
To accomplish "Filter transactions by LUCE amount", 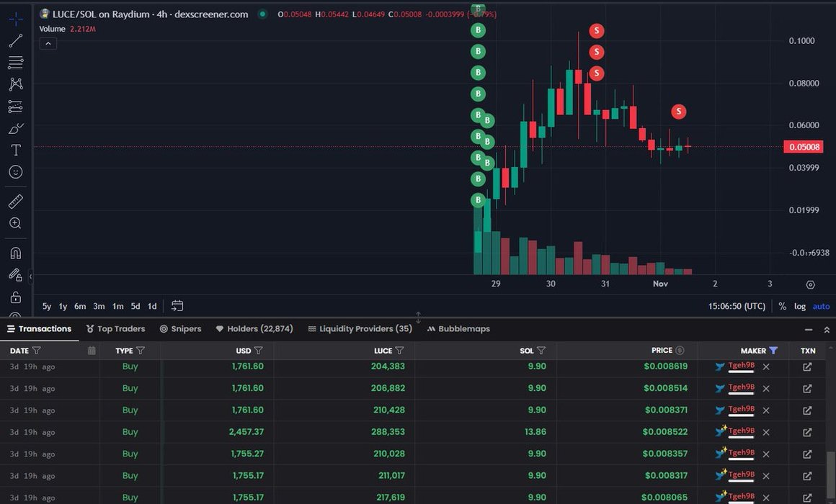I will pyautogui.click(x=399, y=351).
